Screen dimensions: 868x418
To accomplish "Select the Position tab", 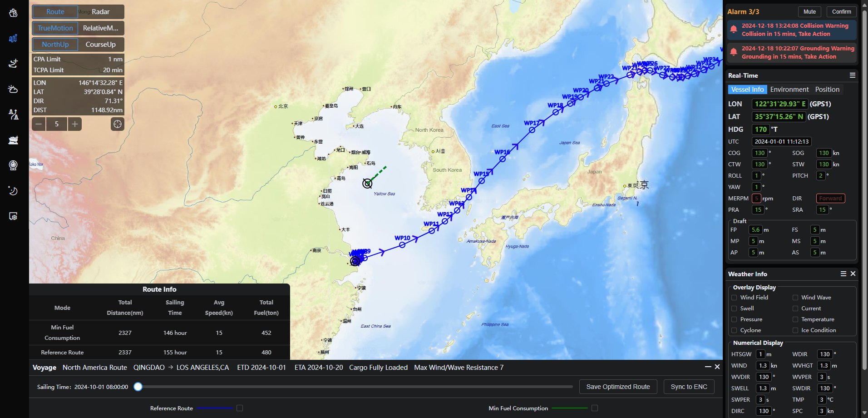I will pos(827,90).
